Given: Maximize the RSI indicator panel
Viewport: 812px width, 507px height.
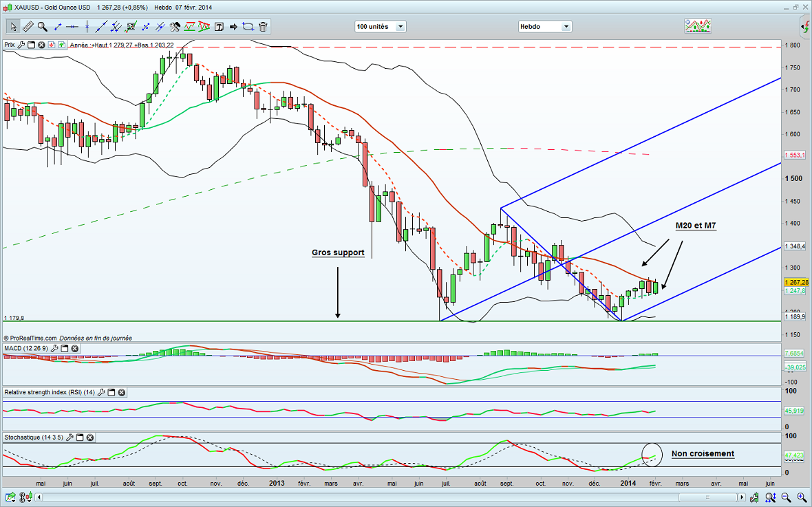Looking at the screenshot, I should coord(111,393).
